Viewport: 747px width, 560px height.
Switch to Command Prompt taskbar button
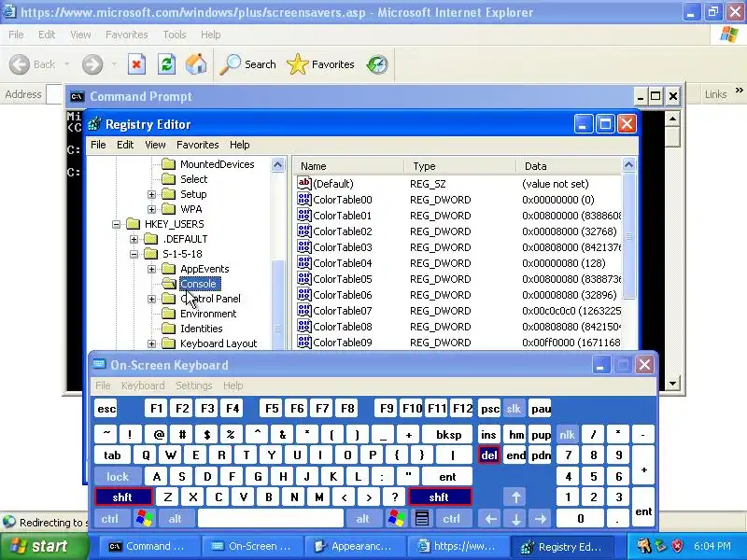pyautogui.click(x=148, y=546)
